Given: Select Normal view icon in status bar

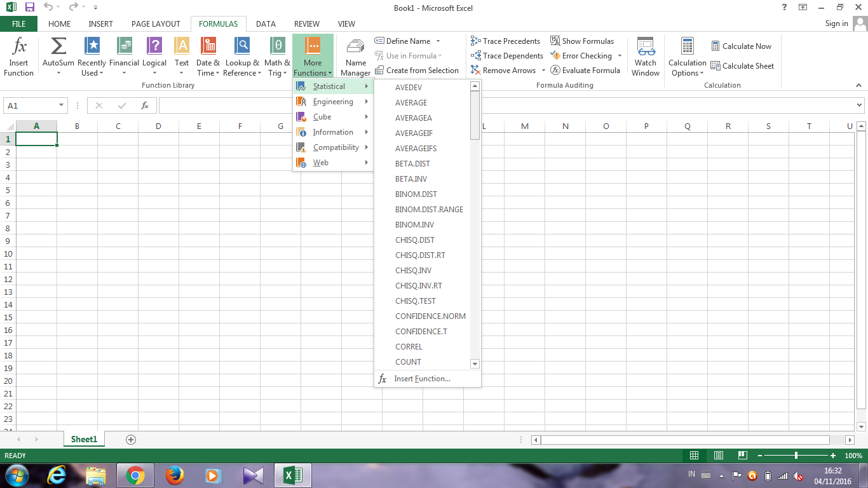Looking at the screenshot, I should click(x=695, y=456).
